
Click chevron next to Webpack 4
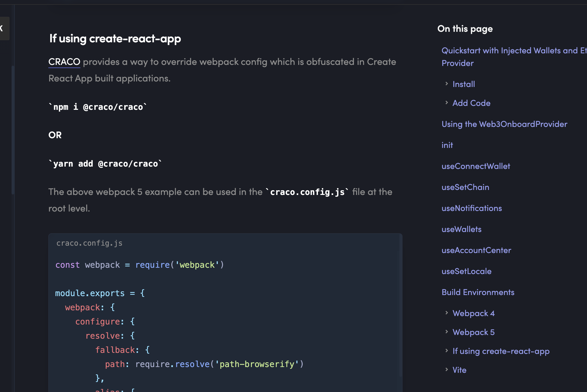click(446, 313)
